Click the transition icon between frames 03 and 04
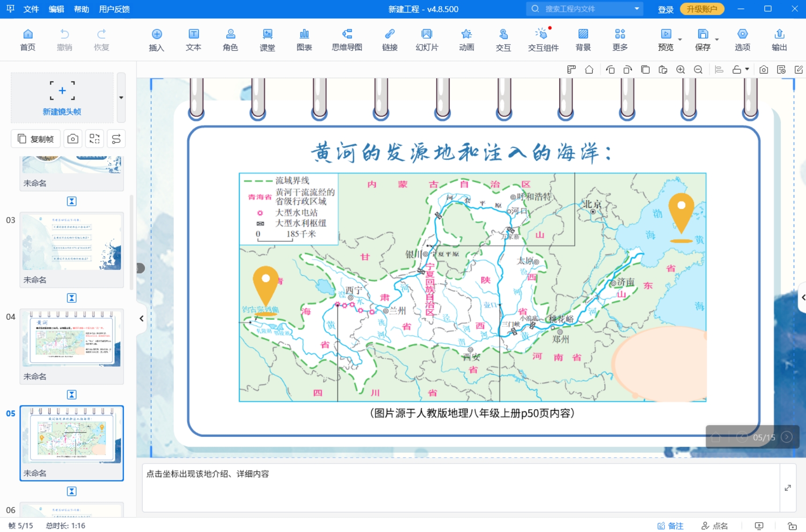 coord(71,298)
